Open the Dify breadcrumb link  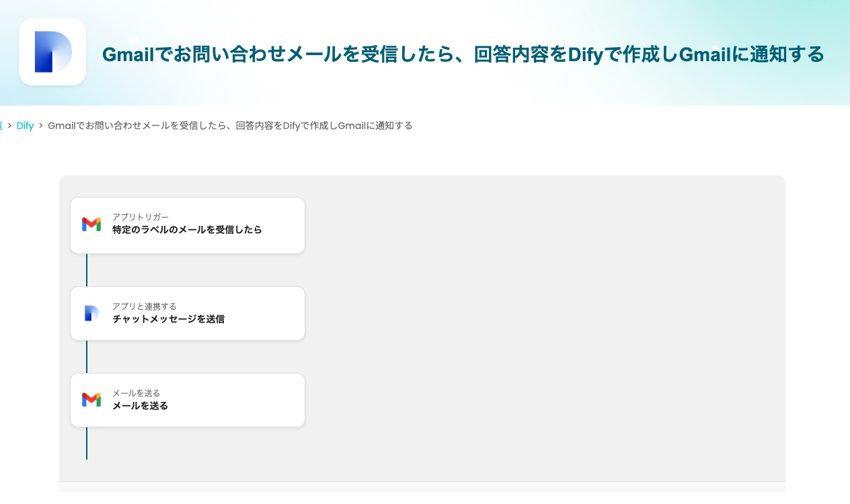(25, 126)
